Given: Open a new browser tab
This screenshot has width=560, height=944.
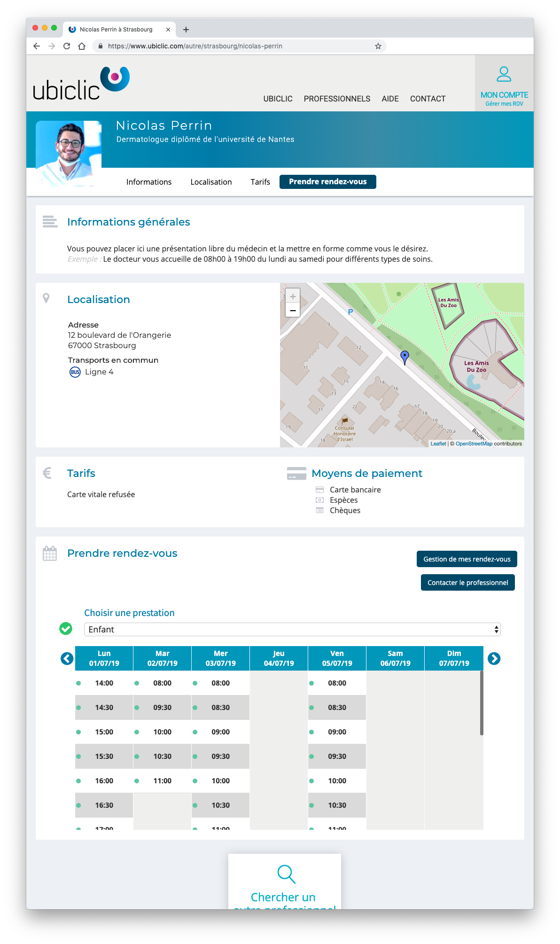Looking at the screenshot, I should pos(186,30).
